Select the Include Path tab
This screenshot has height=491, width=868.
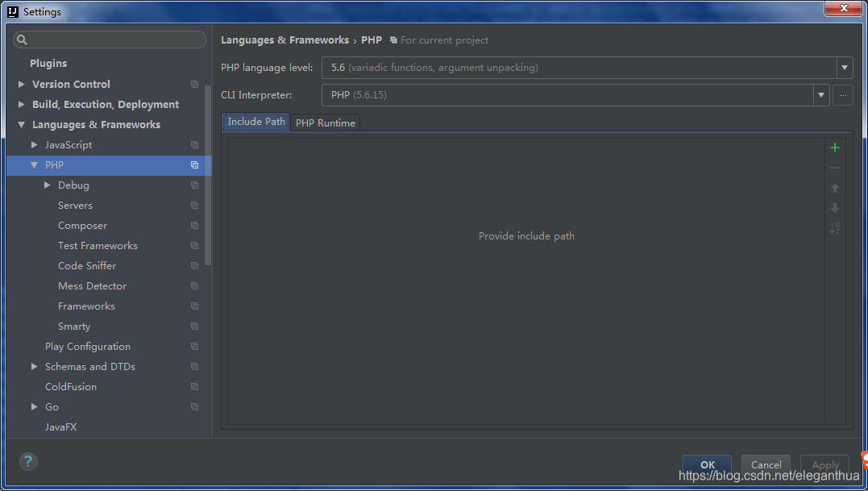coord(255,122)
